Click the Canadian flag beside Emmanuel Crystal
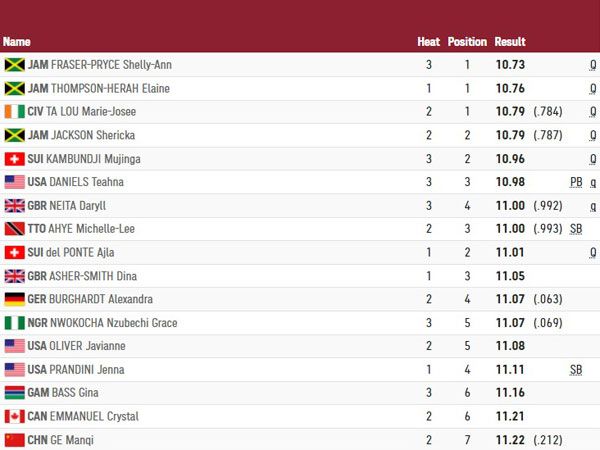The width and height of the screenshot is (600, 450). [14, 416]
